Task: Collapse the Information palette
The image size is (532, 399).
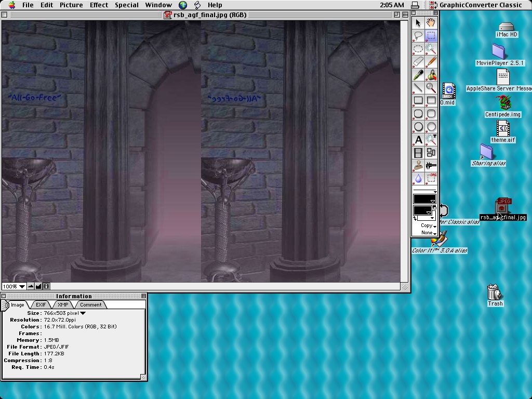Action: point(144,296)
